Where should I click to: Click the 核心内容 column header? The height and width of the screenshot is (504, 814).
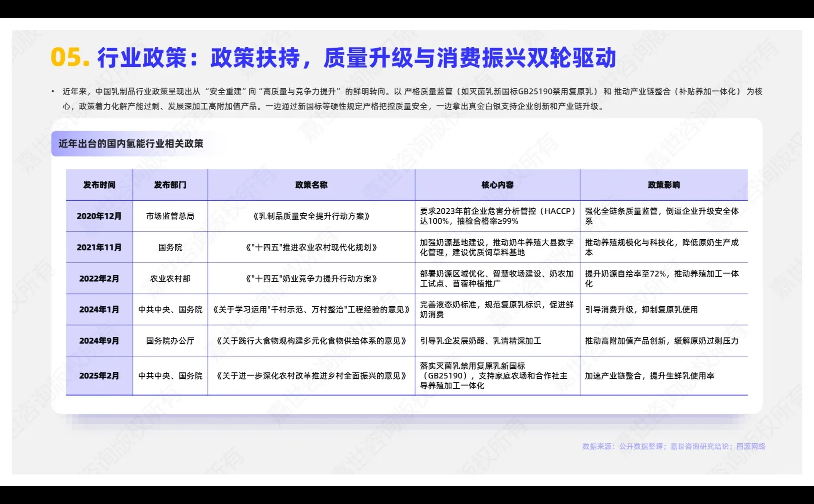pyautogui.click(x=498, y=184)
